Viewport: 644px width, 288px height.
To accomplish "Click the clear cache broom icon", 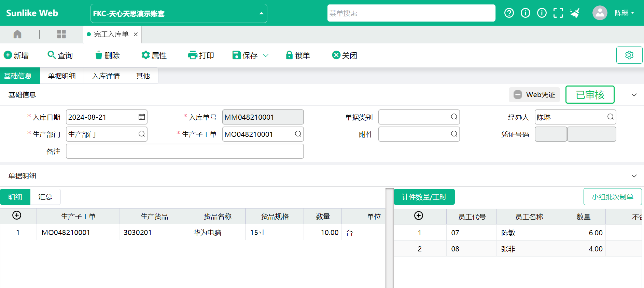I will tap(575, 13).
